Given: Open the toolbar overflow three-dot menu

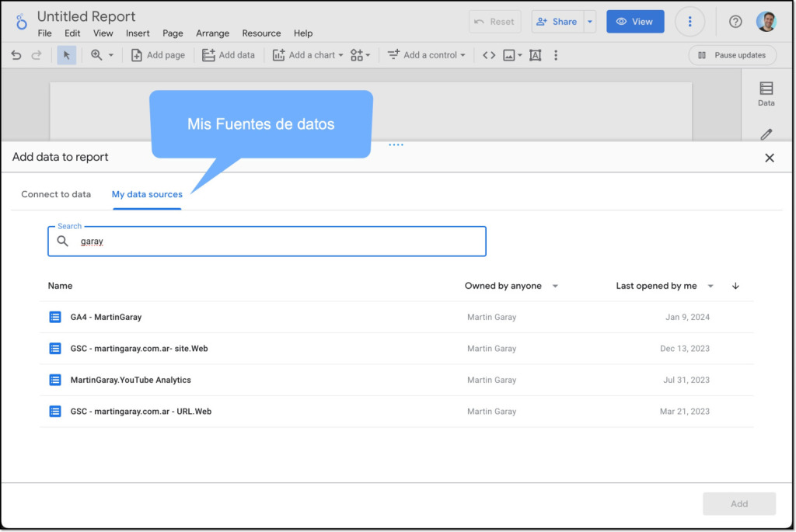Looking at the screenshot, I should [x=556, y=55].
